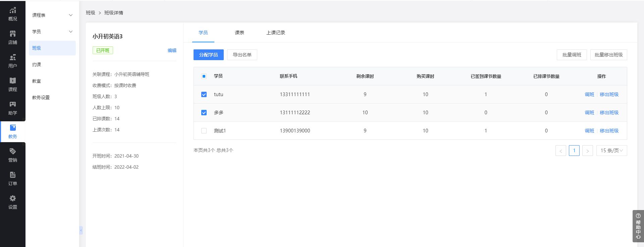Expand the 课程表 menu group
Image resolution: width=644 pixels, height=247 pixels.
coord(52,15)
